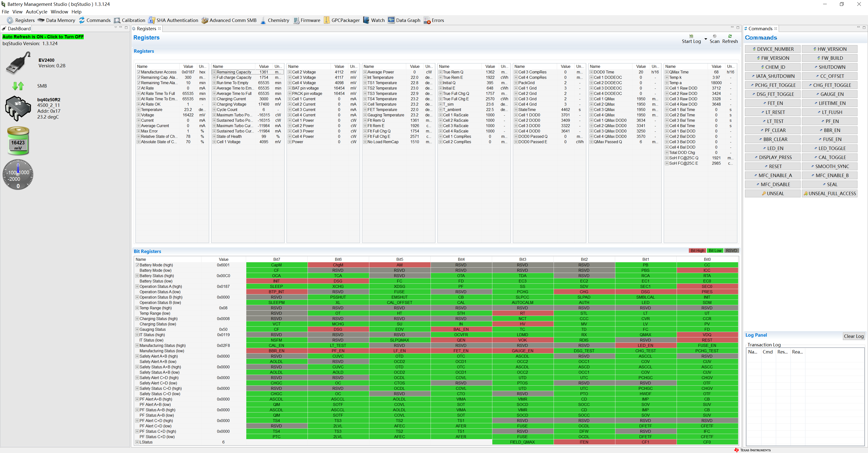This screenshot has height=453, width=868.
Task: Click the SMB green arrows icon
Action: click(x=18, y=86)
